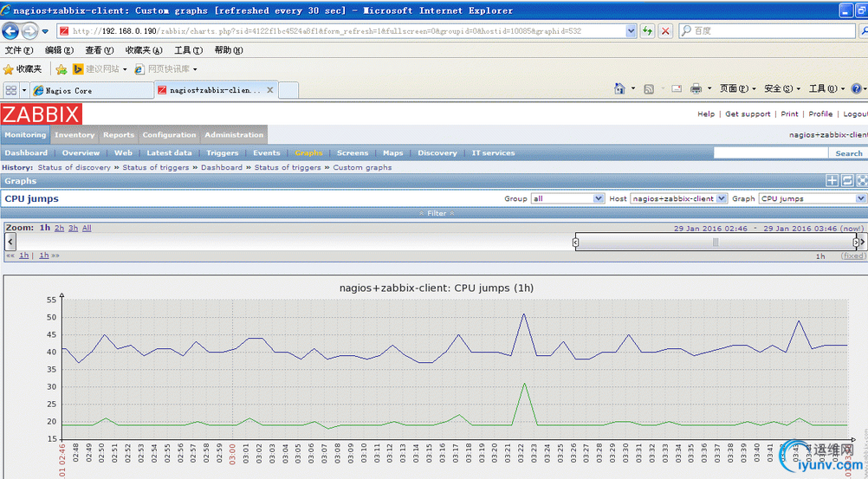
Task: Open 页面(P) dropdown menu
Action: pyautogui.click(x=737, y=88)
